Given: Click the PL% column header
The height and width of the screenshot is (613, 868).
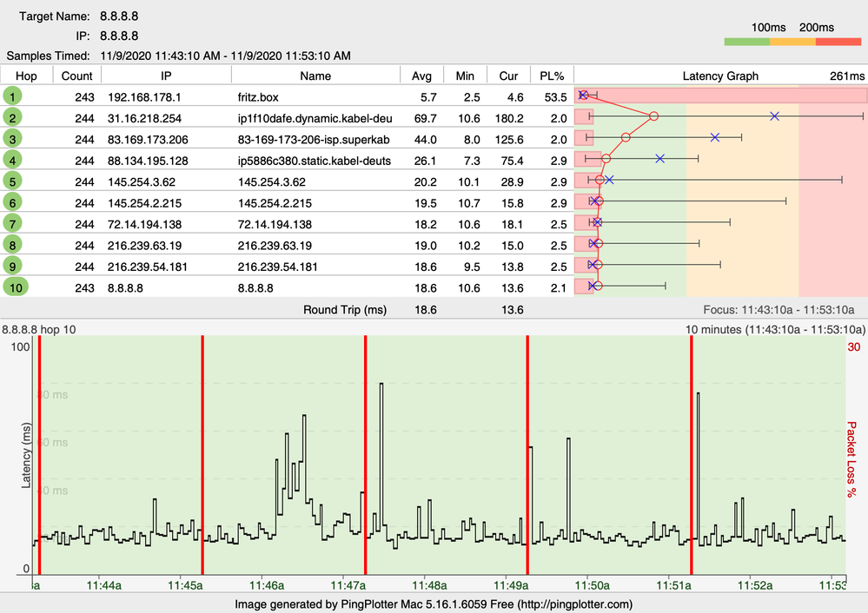Looking at the screenshot, I should 553,76.
